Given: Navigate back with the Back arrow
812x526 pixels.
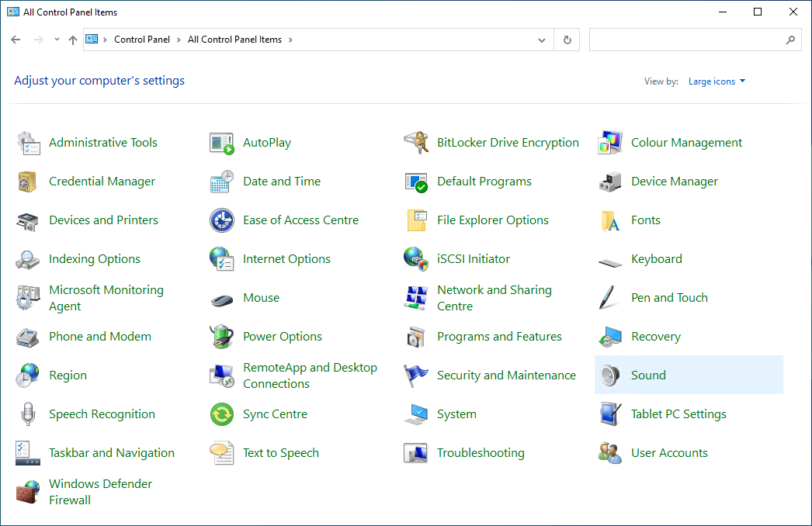Looking at the screenshot, I should coord(16,40).
